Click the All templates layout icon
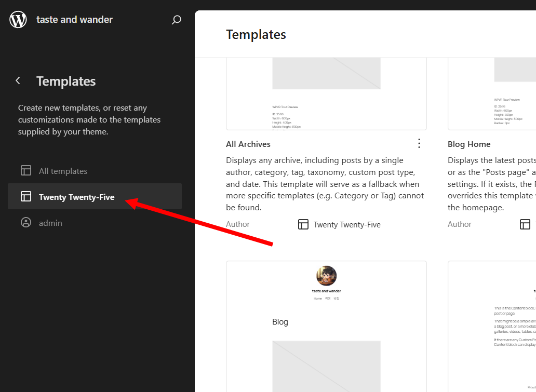 tap(26, 170)
